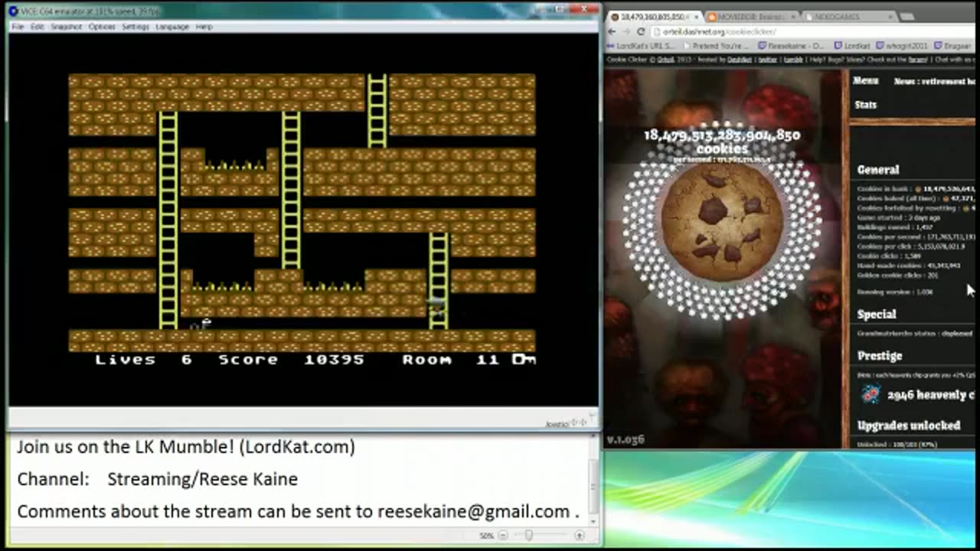Switch to the Cookie Clicker browser tab
Screen dimensions: 980x551
click(x=655, y=16)
